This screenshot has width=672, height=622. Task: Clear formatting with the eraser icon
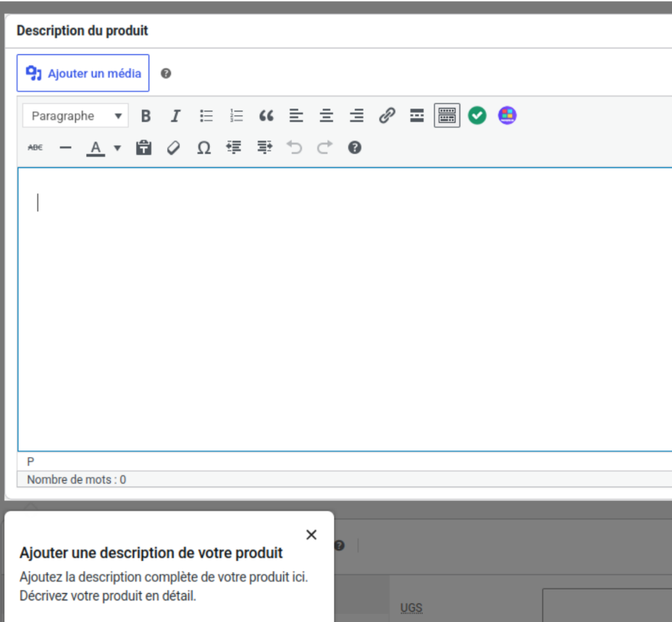(174, 148)
